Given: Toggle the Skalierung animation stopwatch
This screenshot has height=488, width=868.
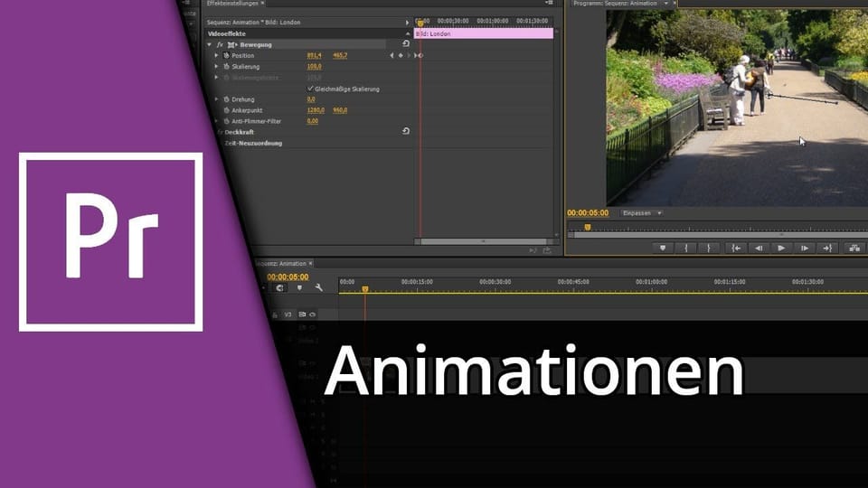Looking at the screenshot, I should point(226,66).
